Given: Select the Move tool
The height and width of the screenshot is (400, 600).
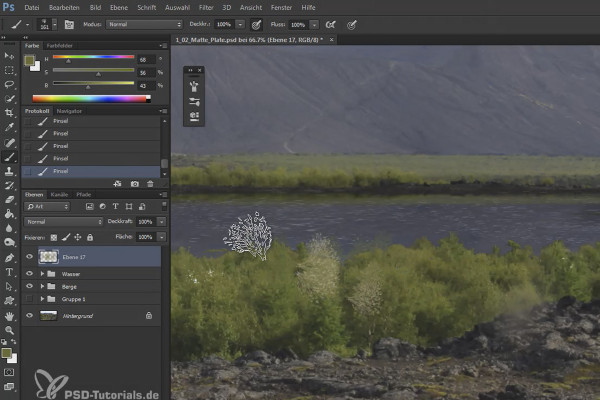Looking at the screenshot, I should 9,56.
